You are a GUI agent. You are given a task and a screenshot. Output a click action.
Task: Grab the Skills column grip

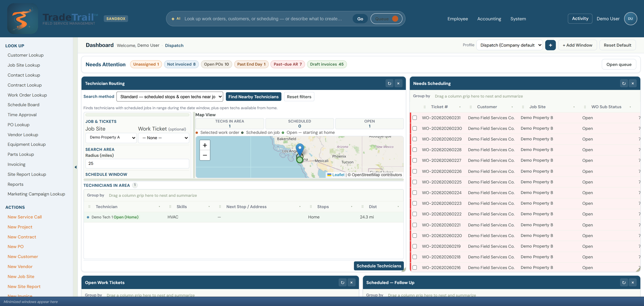(170, 207)
